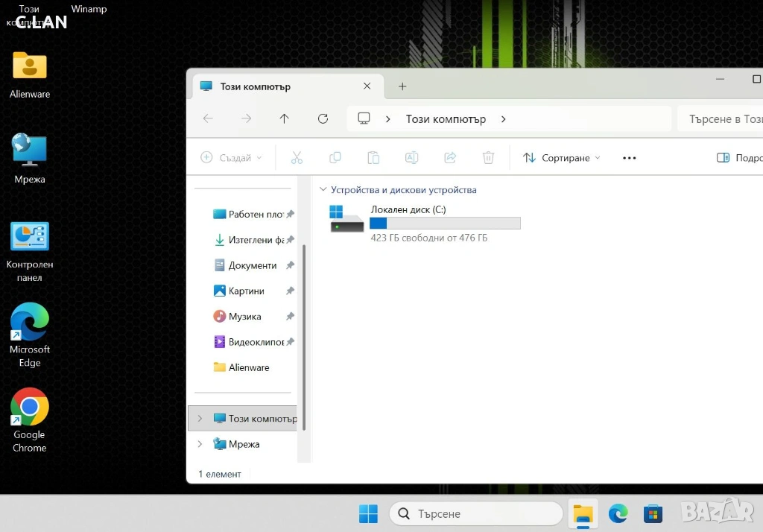Viewport: 763px width, 532px height.
Task: Click the Paste clipboard icon
Action: click(x=373, y=158)
